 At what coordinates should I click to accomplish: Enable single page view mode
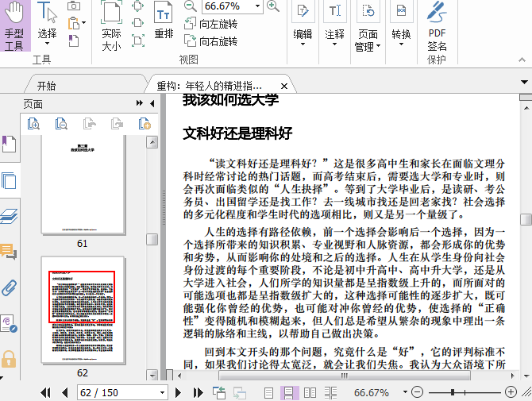pyautogui.click(x=268, y=393)
